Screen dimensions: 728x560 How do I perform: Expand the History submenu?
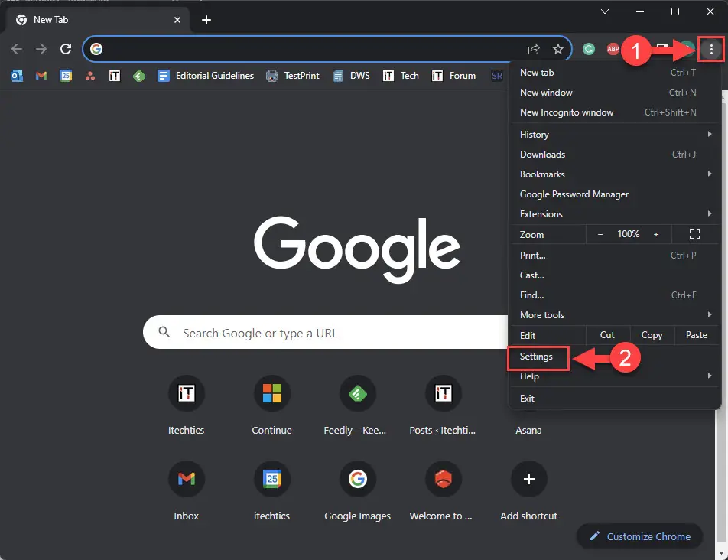pos(616,134)
